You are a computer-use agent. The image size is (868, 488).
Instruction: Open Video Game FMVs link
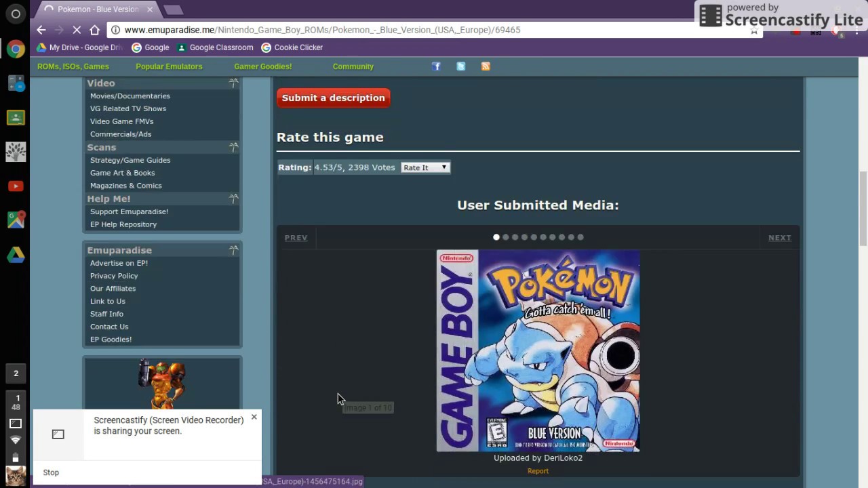122,121
